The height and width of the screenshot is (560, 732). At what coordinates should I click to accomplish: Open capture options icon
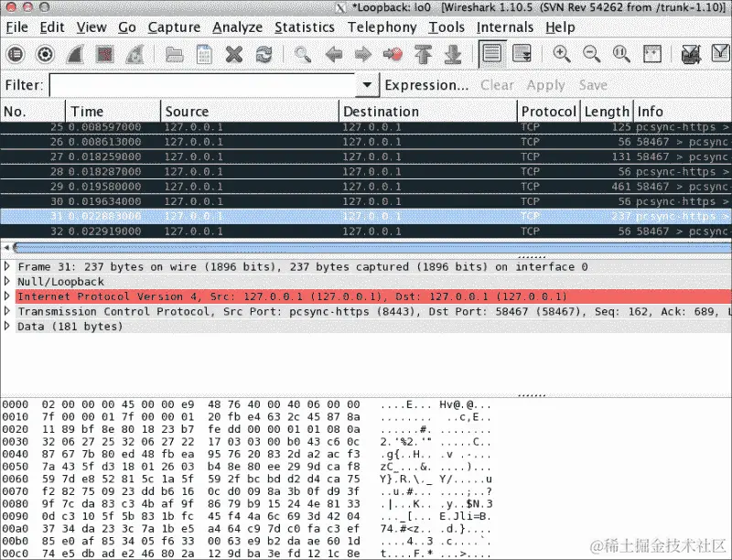[45, 55]
